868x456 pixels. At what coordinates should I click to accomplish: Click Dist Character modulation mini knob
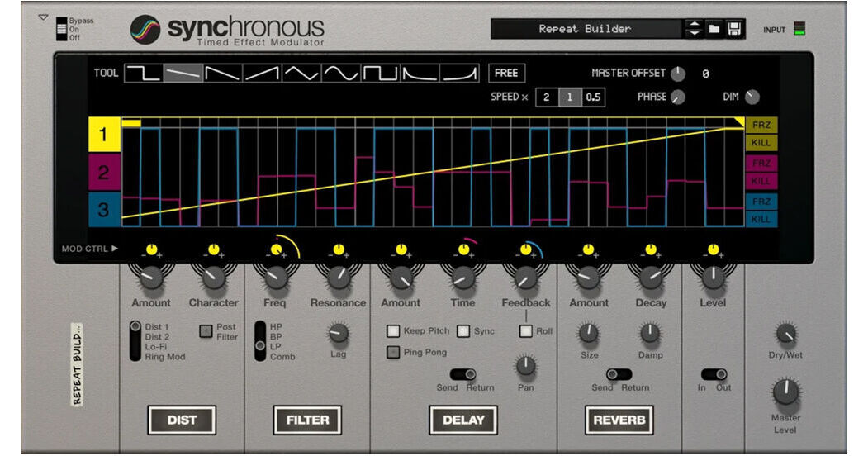click(214, 249)
